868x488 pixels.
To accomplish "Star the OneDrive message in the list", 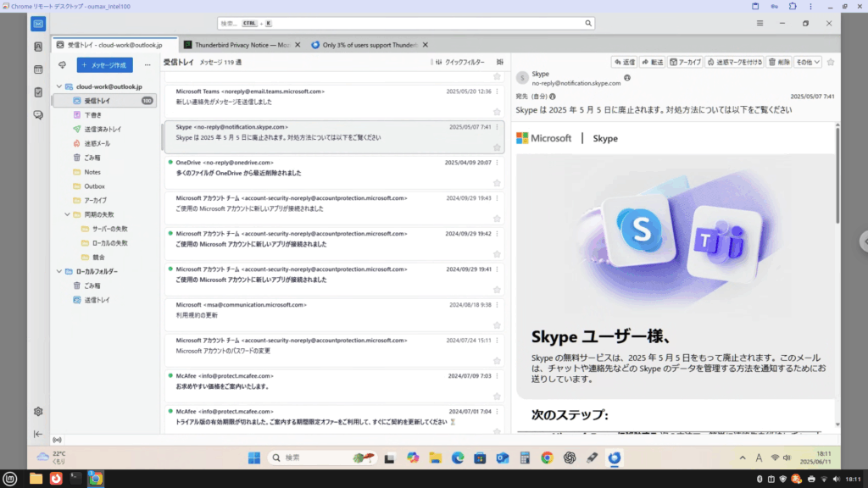I will click(x=497, y=183).
